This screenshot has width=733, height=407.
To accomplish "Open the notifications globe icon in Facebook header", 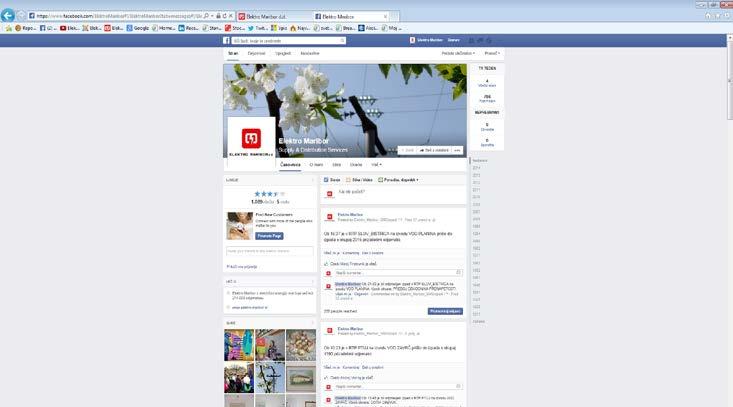I will click(x=489, y=41).
